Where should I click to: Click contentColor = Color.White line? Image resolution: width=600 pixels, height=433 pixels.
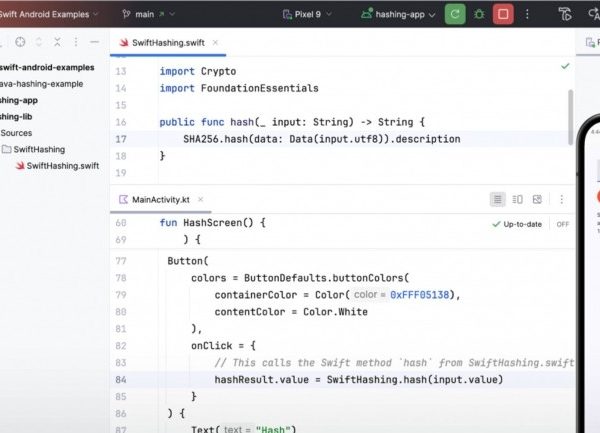coord(291,312)
